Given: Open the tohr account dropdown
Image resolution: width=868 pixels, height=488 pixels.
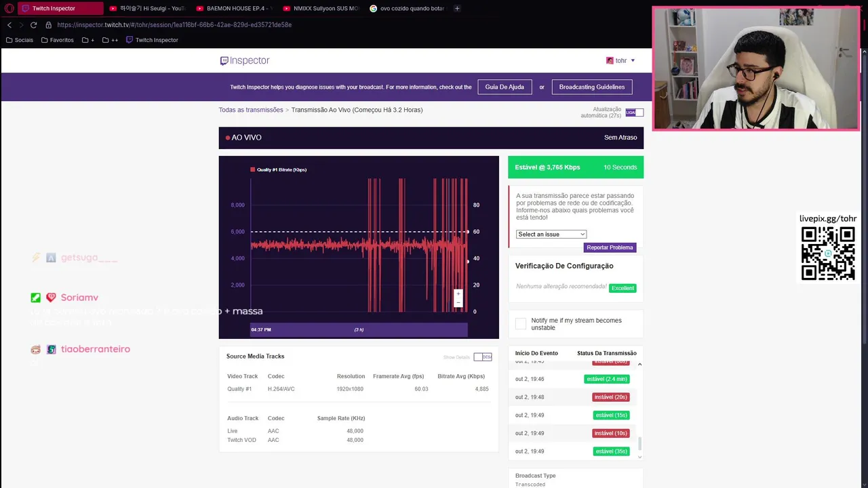Looking at the screenshot, I should [x=620, y=60].
